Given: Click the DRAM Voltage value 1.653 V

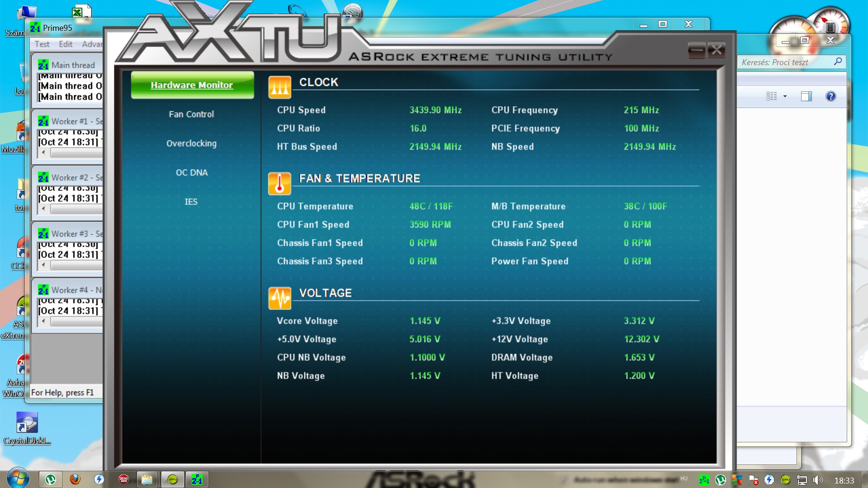Looking at the screenshot, I should (x=639, y=357).
